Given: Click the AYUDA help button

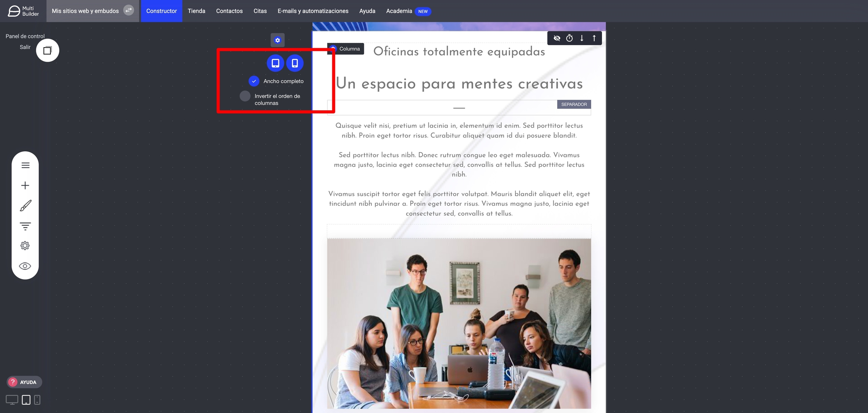Looking at the screenshot, I should pyautogui.click(x=24, y=382).
